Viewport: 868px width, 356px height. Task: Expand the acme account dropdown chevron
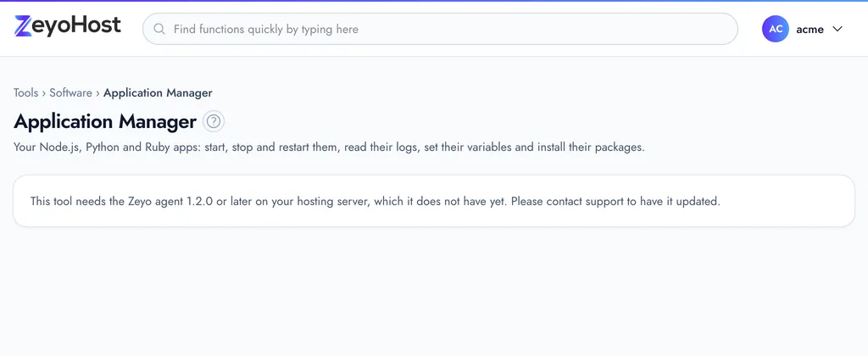(x=837, y=30)
